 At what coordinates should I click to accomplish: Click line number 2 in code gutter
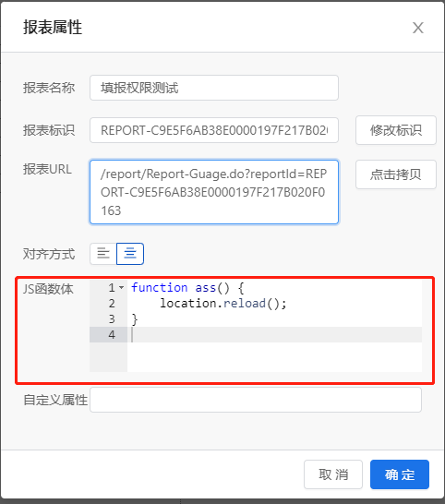pyautogui.click(x=112, y=303)
